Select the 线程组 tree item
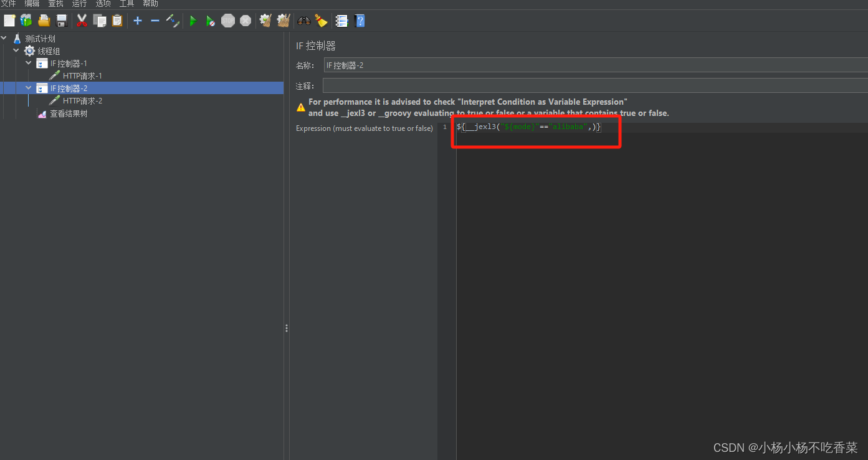Image resolution: width=868 pixels, height=460 pixels. click(49, 51)
